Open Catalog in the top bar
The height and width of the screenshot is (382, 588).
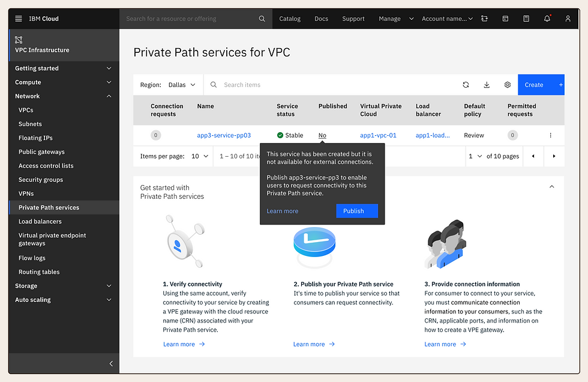pyautogui.click(x=289, y=19)
